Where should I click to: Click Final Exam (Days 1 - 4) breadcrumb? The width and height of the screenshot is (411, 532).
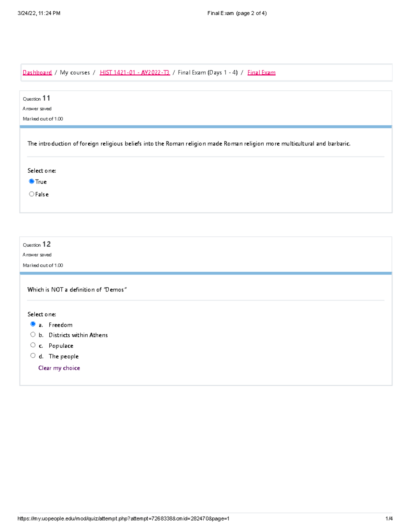tap(208, 73)
